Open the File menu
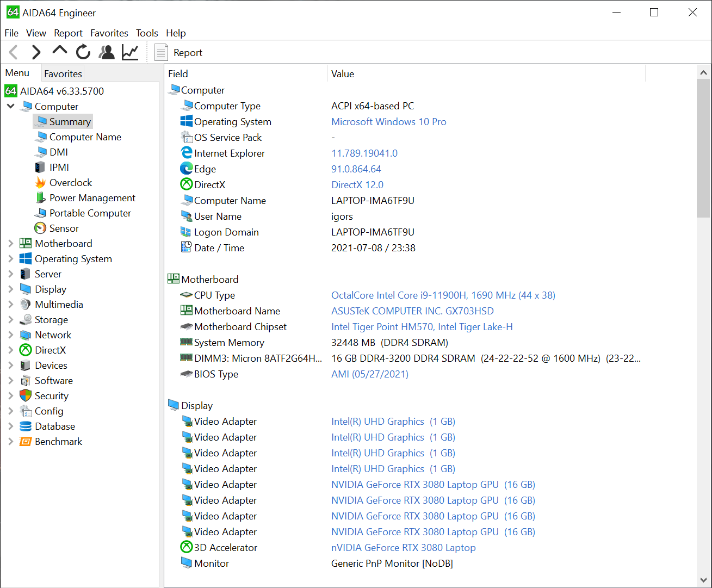712x588 pixels. pyautogui.click(x=11, y=33)
